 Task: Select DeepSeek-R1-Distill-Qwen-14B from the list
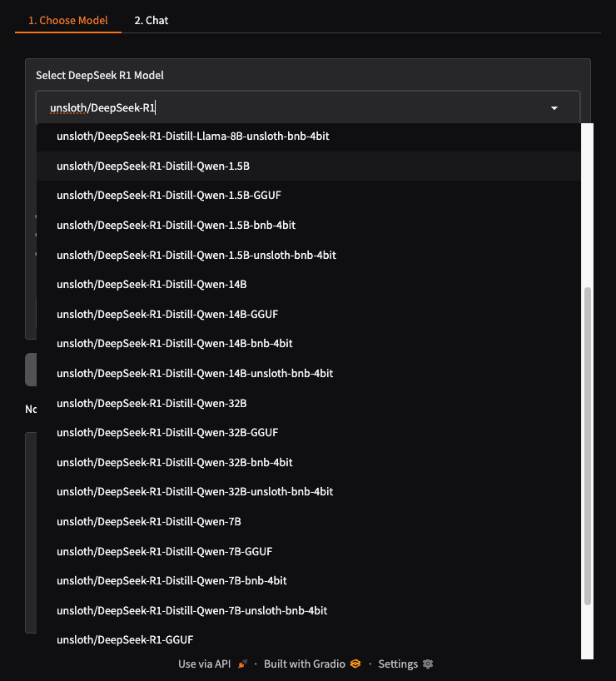tap(152, 285)
